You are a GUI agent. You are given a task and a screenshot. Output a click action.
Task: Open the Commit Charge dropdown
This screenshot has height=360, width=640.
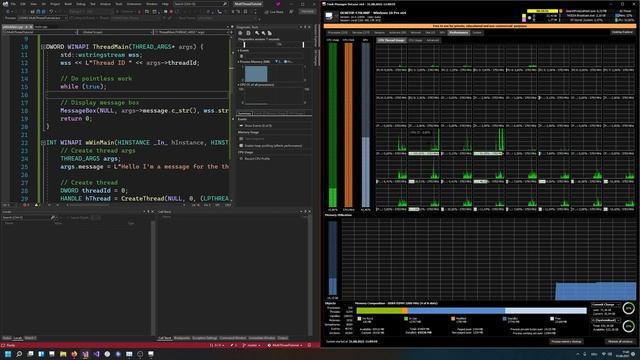[x=606, y=305]
